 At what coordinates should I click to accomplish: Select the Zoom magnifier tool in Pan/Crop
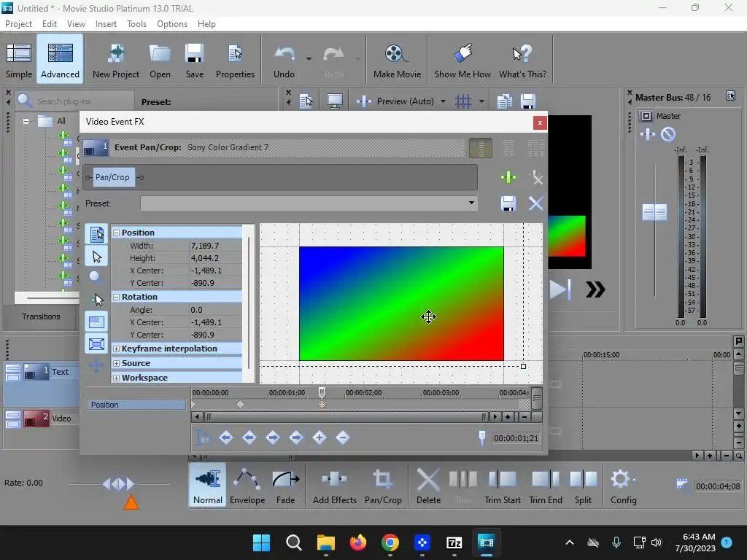click(x=96, y=276)
